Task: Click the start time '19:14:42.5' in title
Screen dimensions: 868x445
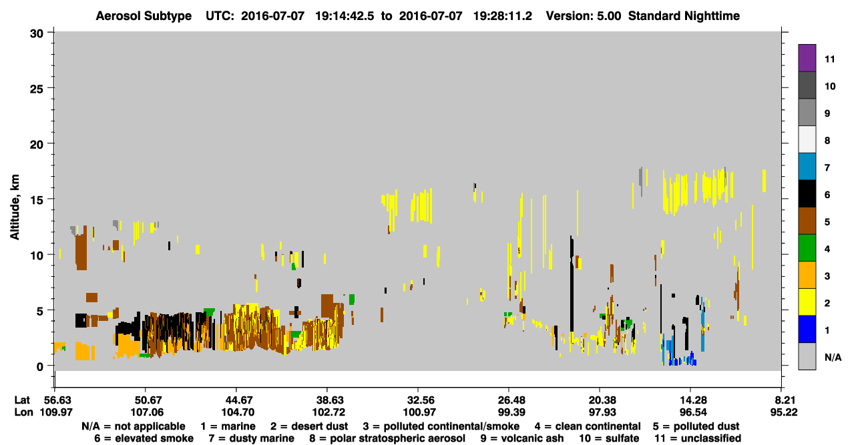Action: click(345, 15)
